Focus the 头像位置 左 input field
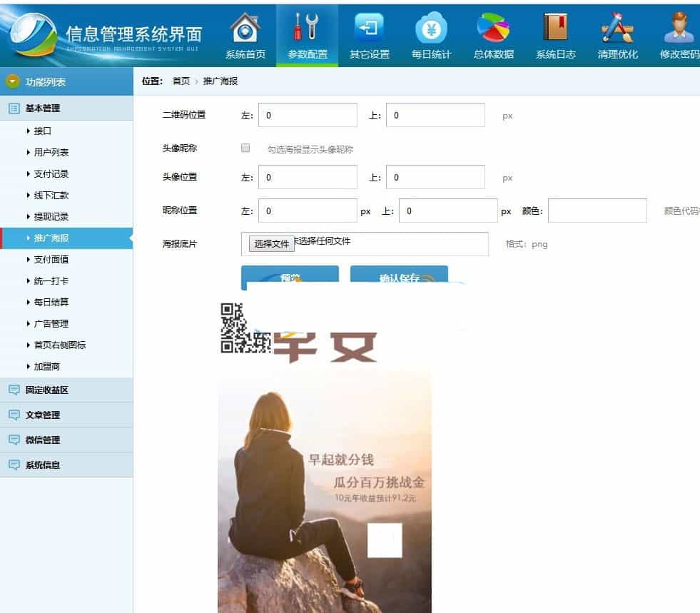Viewport: 700px width, 613px height. click(x=308, y=177)
